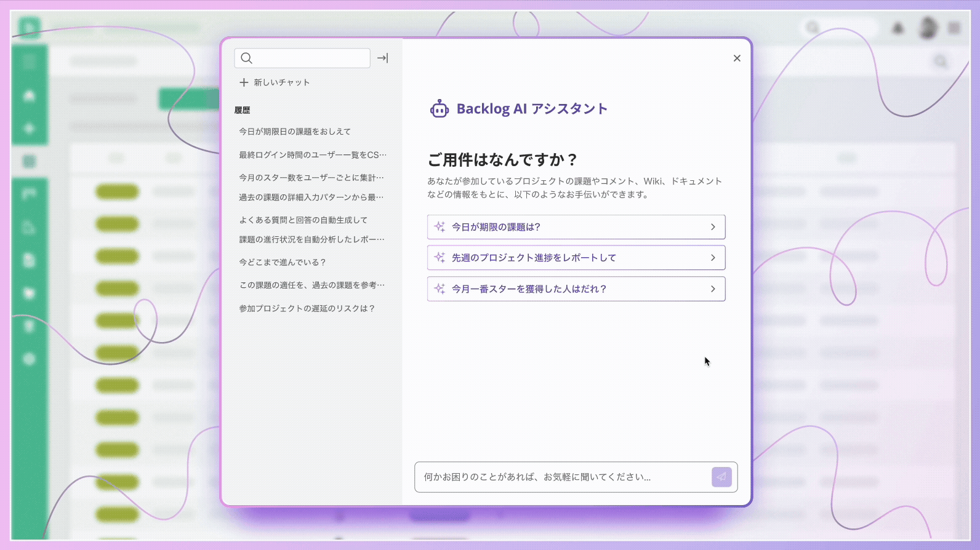Close the Backlog AI assistant dialog
This screenshot has width=980, height=550.
coord(737,58)
